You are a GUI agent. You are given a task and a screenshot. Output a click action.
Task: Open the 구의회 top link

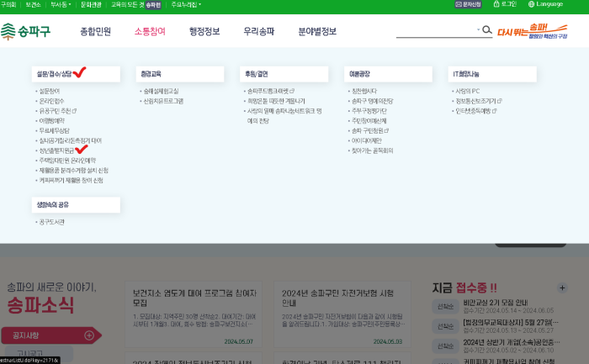point(8,4)
